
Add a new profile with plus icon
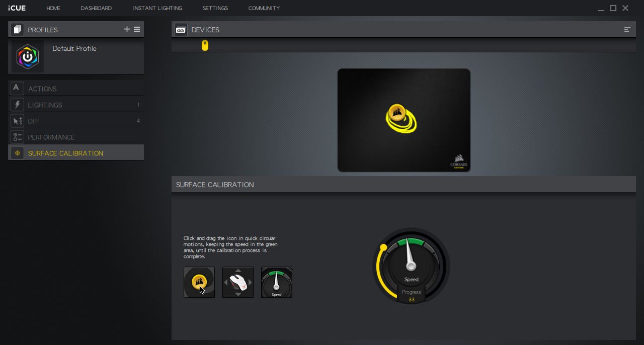click(x=127, y=29)
